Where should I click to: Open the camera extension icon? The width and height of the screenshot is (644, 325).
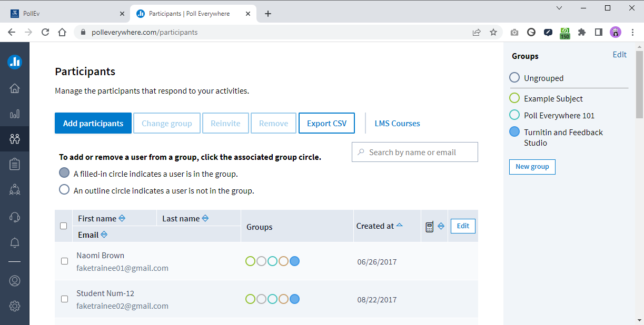(x=514, y=32)
